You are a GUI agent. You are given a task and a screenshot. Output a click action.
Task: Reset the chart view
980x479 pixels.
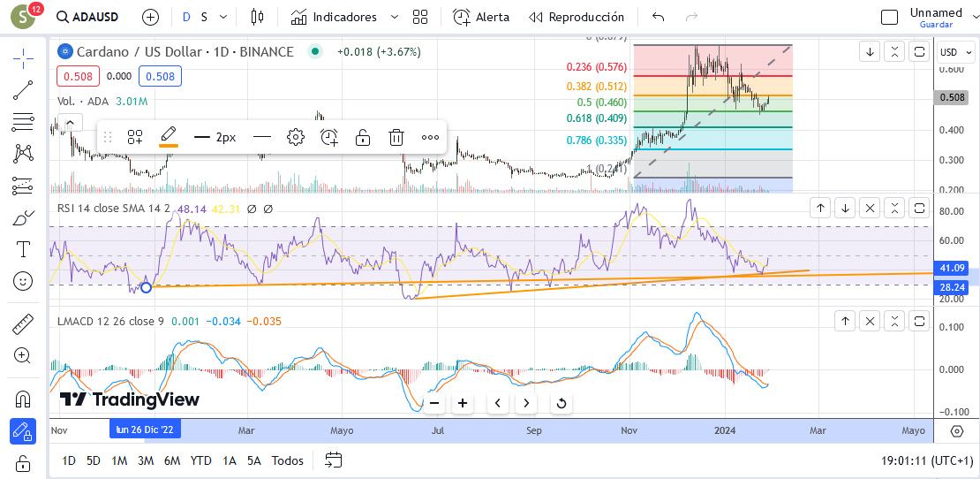point(562,403)
